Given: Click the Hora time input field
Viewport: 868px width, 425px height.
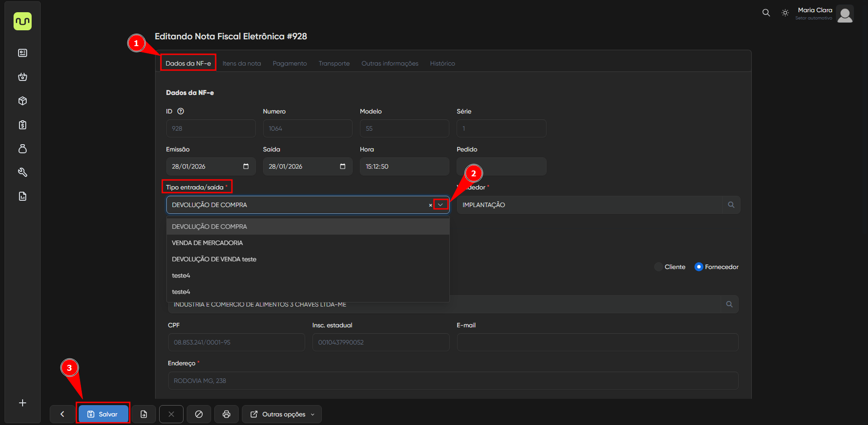Looking at the screenshot, I should (x=404, y=166).
